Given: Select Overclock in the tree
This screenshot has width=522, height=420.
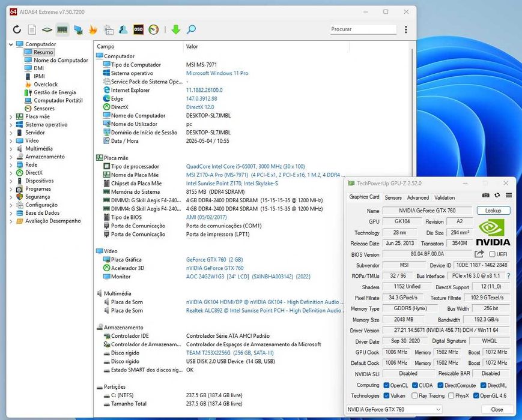Looking at the screenshot, I should pyautogui.click(x=46, y=85).
